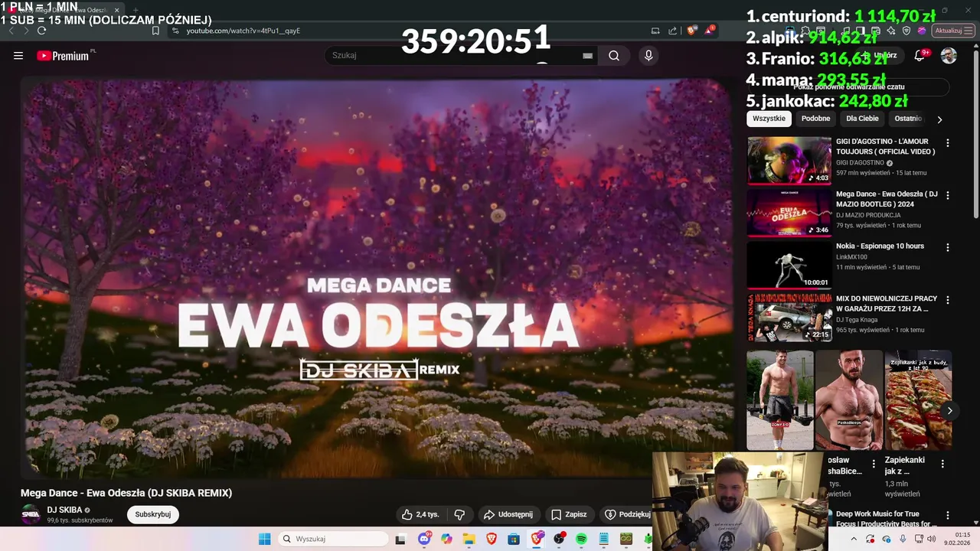Like the video showing 2,4 tys.
Viewport: 980px width, 551px height.
point(420,514)
